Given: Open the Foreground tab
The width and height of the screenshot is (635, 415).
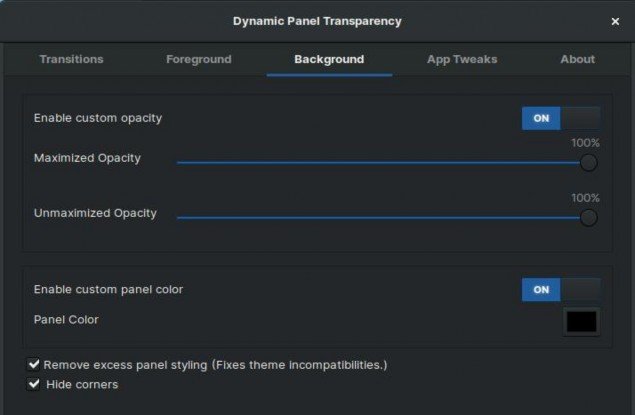Looking at the screenshot, I should [198, 59].
